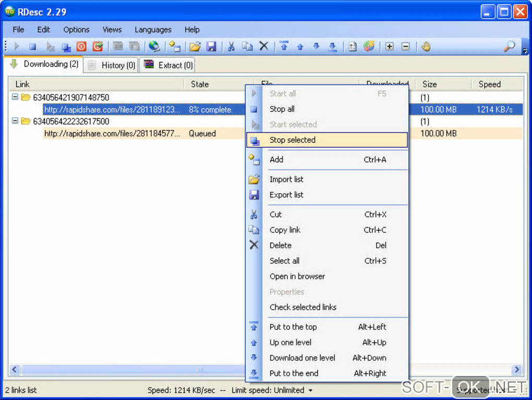Collapse the 634056422232617500 folder node

pyautogui.click(x=15, y=121)
